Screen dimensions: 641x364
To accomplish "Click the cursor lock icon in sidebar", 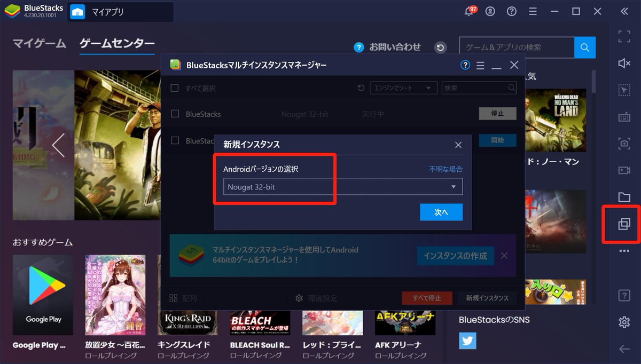I will tap(624, 90).
